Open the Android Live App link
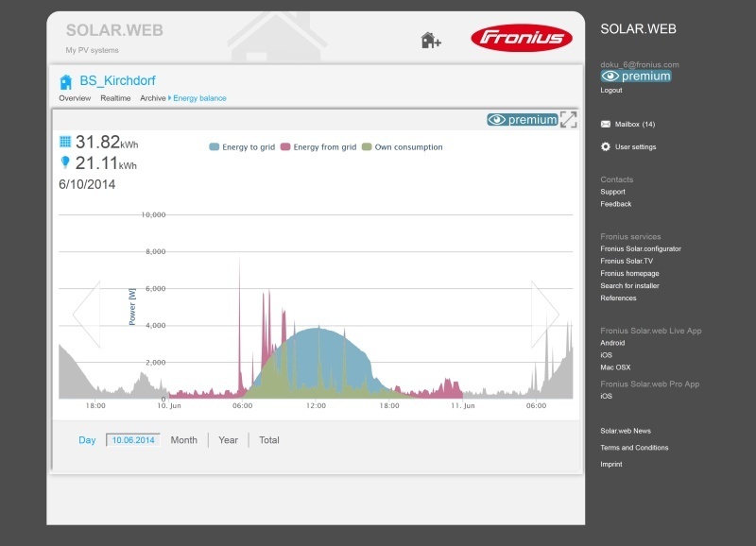The height and width of the screenshot is (546, 756). [612, 343]
